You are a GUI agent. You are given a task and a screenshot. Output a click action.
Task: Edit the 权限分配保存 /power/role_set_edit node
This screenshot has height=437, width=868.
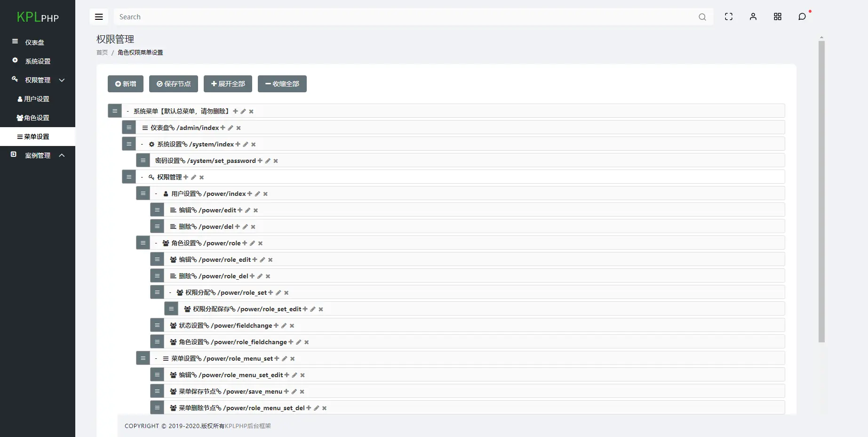pos(313,309)
